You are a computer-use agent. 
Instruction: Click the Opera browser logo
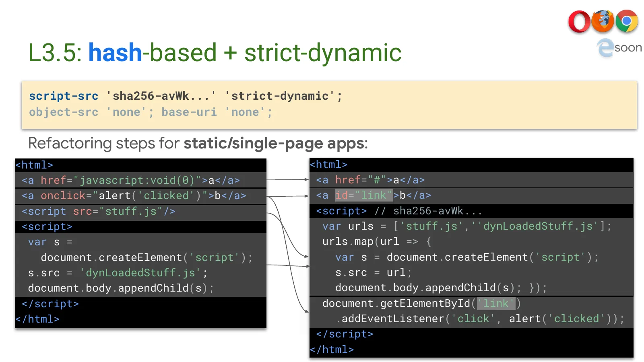tap(579, 21)
